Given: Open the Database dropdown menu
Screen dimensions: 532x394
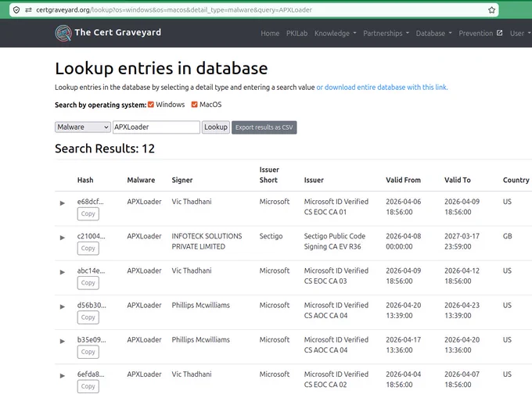Looking at the screenshot, I should [x=433, y=34].
